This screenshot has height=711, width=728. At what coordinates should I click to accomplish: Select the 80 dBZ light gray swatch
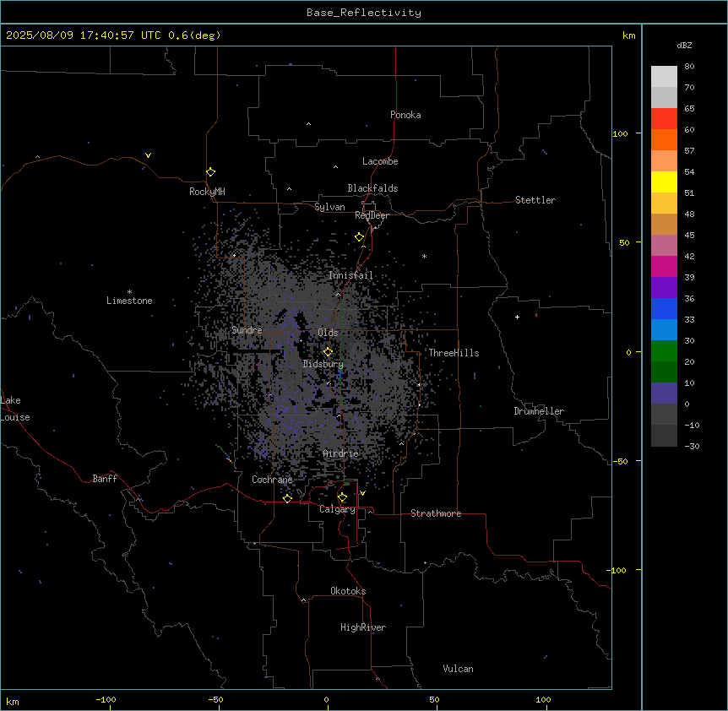pos(664,76)
